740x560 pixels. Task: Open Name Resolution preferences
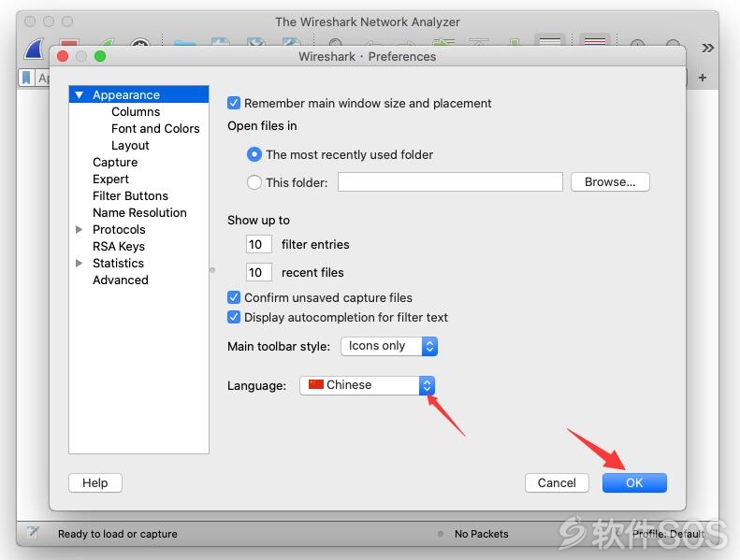[x=139, y=213]
